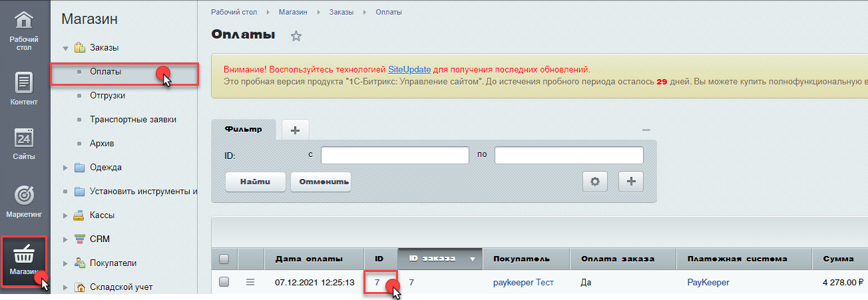Image resolution: width=868 pixels, height=300 pixels.
Task: Open the Сайты calendar icon section
Action: coord(24,143)
